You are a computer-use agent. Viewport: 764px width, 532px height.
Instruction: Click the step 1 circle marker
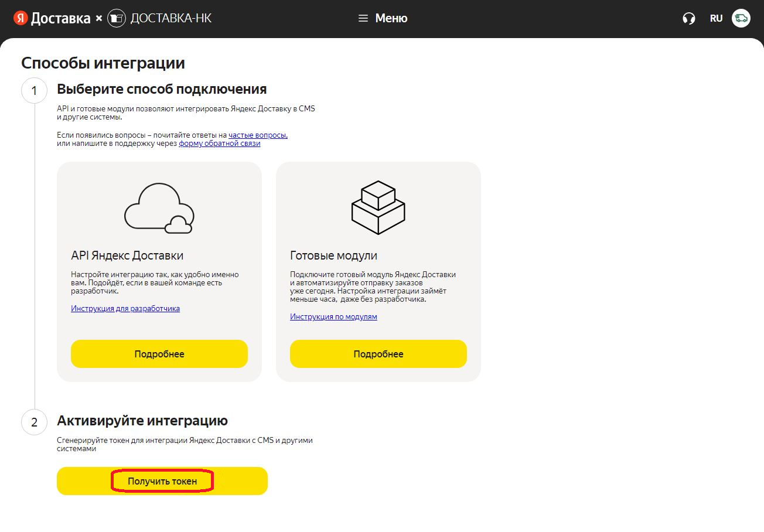click(x=34, y=91)
